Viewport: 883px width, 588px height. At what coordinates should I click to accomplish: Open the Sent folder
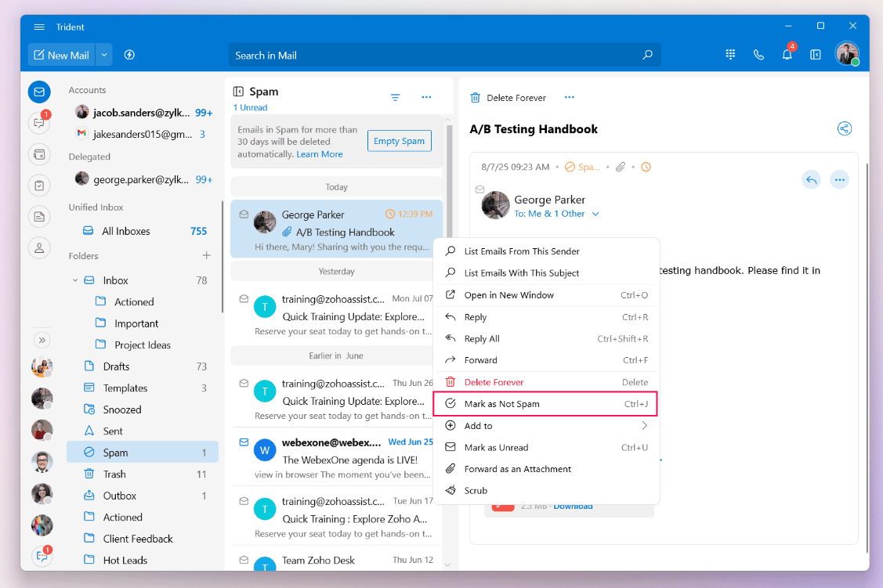[x=143, y=431]
